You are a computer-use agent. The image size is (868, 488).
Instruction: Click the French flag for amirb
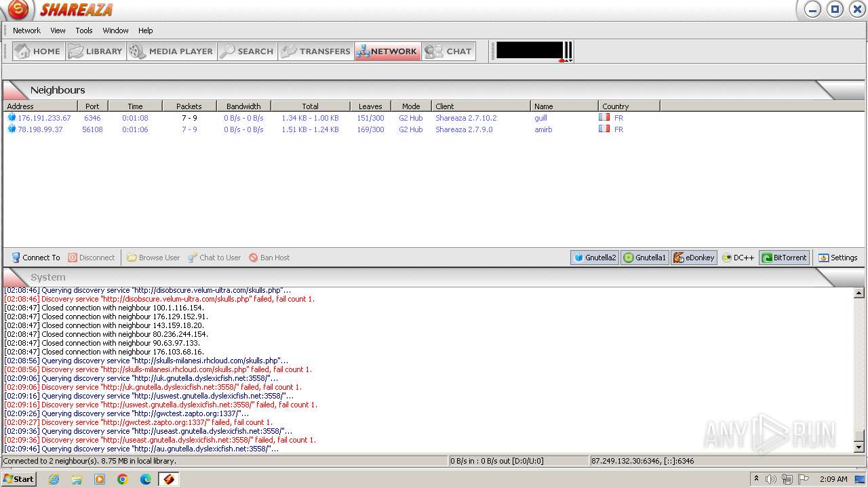(604, 129)
